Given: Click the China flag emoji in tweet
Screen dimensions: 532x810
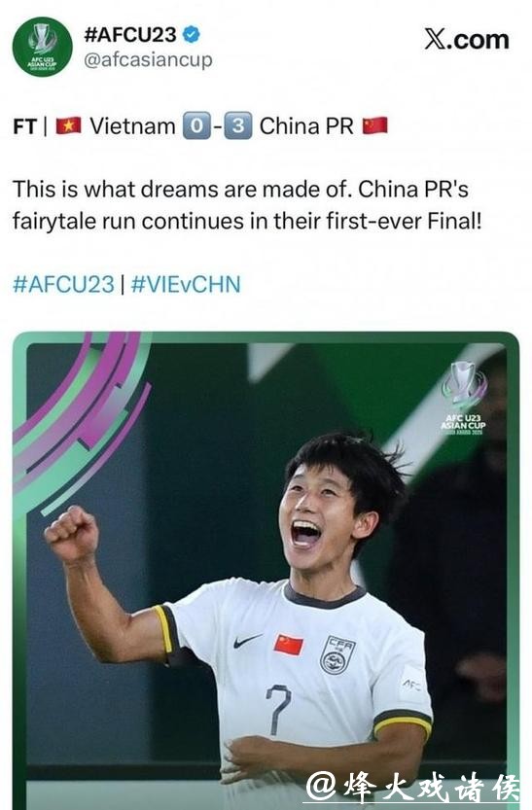Looking at the screenshot, I should click(x=375, y=125).
